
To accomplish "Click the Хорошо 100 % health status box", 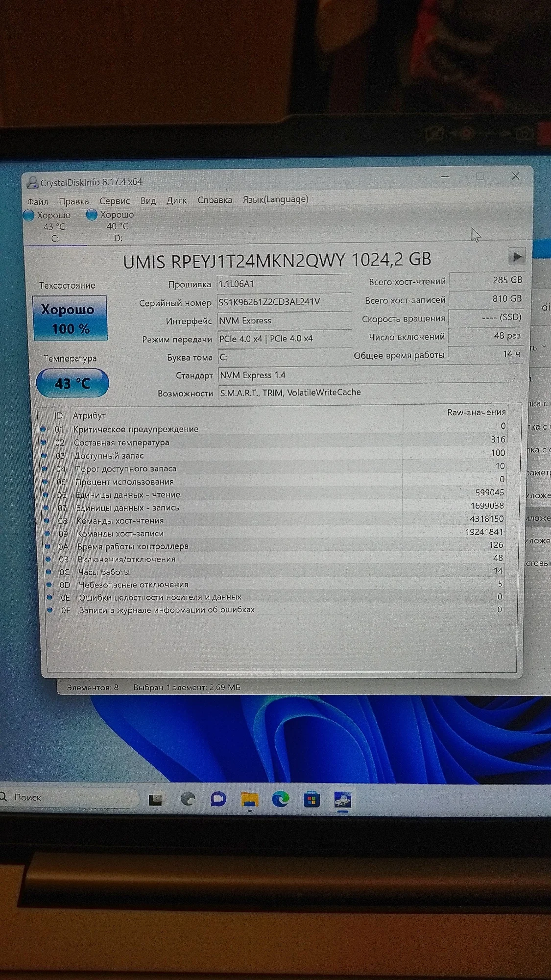I will pos(70,318).
